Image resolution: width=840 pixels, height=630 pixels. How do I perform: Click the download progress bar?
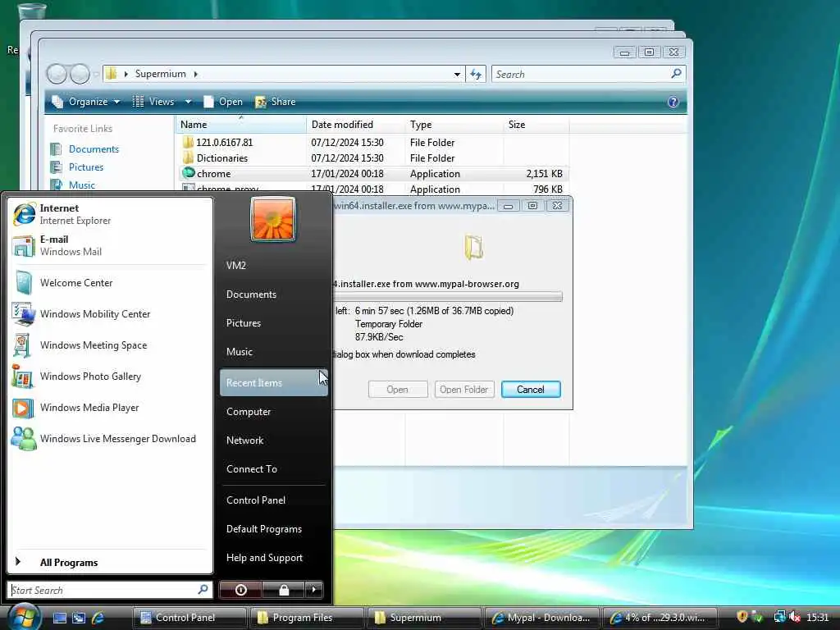448,296
